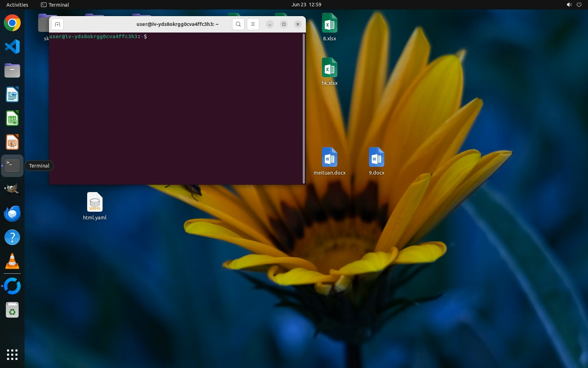Click Activities in the top bar
Image resolution: width=588 pixels, height=368 pixels.
point(17,5)
